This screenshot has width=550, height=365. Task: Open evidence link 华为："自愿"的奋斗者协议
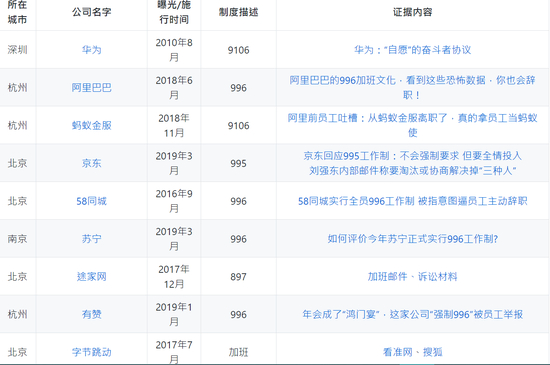(412, 50)
